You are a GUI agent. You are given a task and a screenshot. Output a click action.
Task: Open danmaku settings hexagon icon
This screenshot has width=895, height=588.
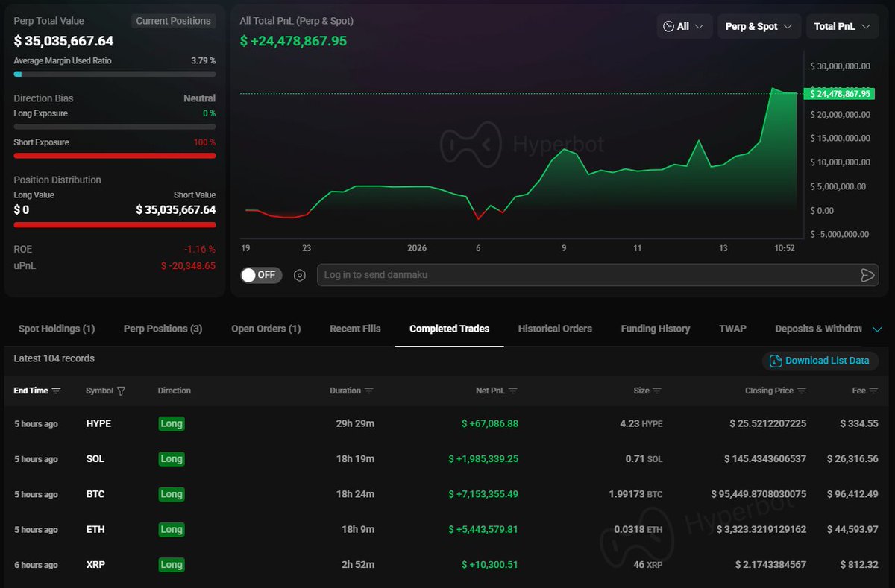pyautogui.click(x=300, y=275)
